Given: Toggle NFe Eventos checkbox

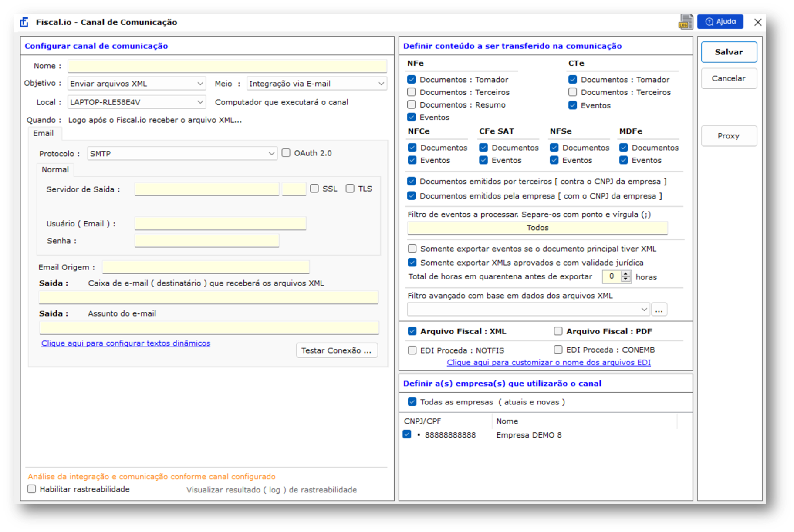Looking at the screenshot, I should [x=412, y=117].
